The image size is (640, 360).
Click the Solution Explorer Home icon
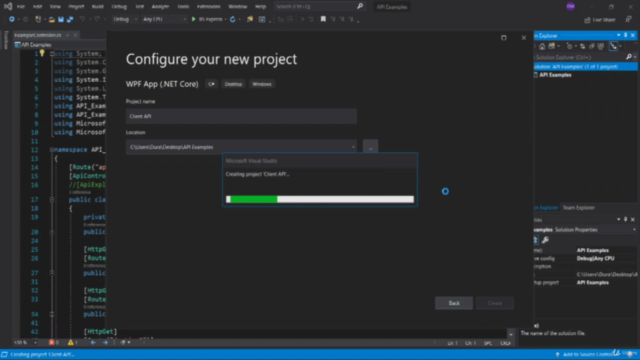click(x=542, y=46)
